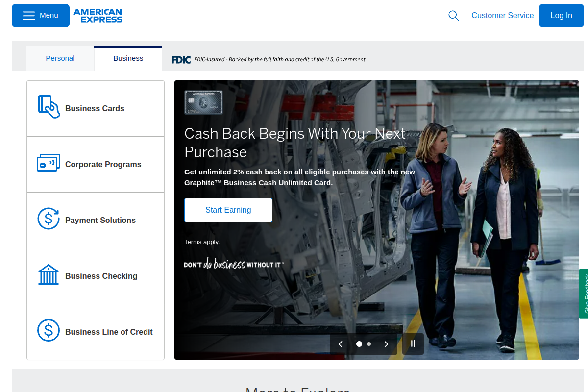Viewport: 588px width, 392px height.
Task: Click 'Don't do business without it' slogan
Action: [234, 264]
